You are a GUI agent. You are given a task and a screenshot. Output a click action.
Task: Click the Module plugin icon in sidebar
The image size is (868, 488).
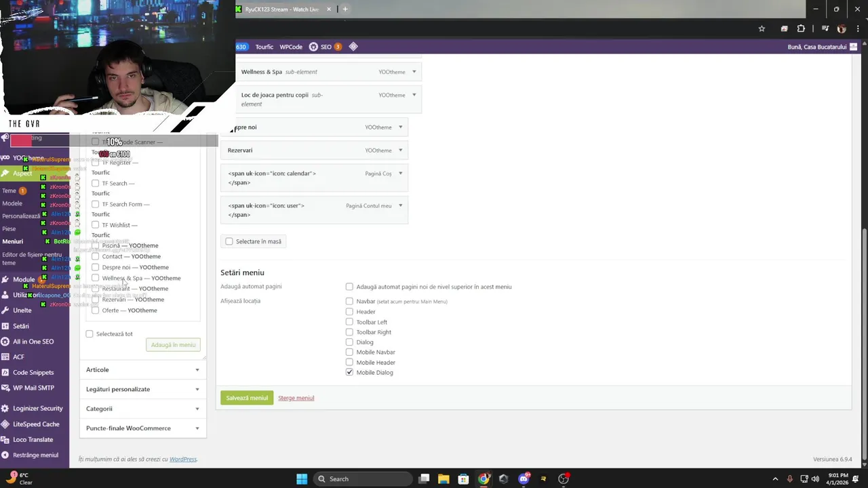pos(5,279)
